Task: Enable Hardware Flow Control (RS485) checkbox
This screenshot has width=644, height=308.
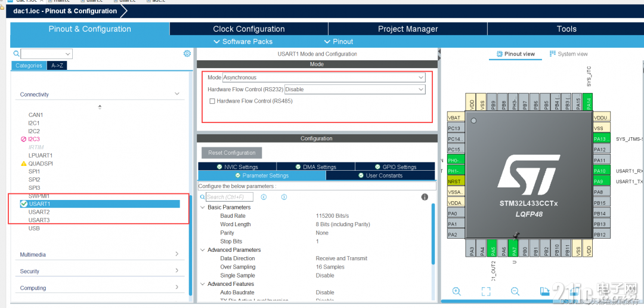Action: coord(212,101)
